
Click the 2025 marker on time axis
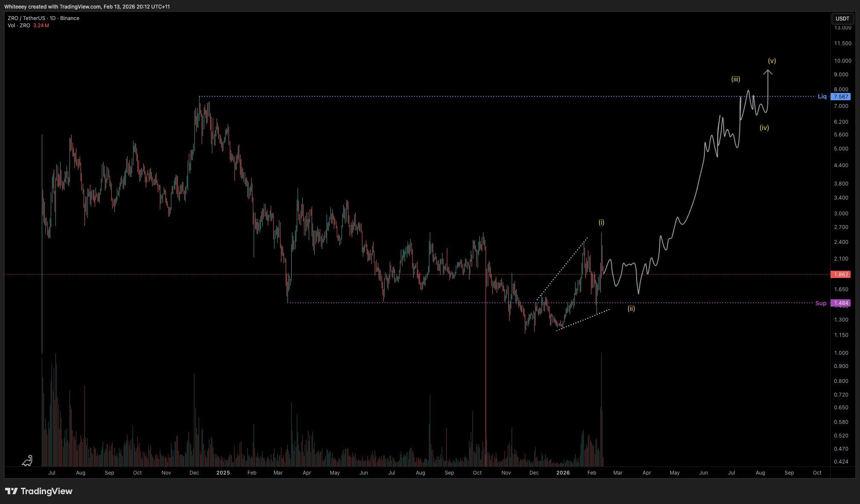(x=223, y=473)
